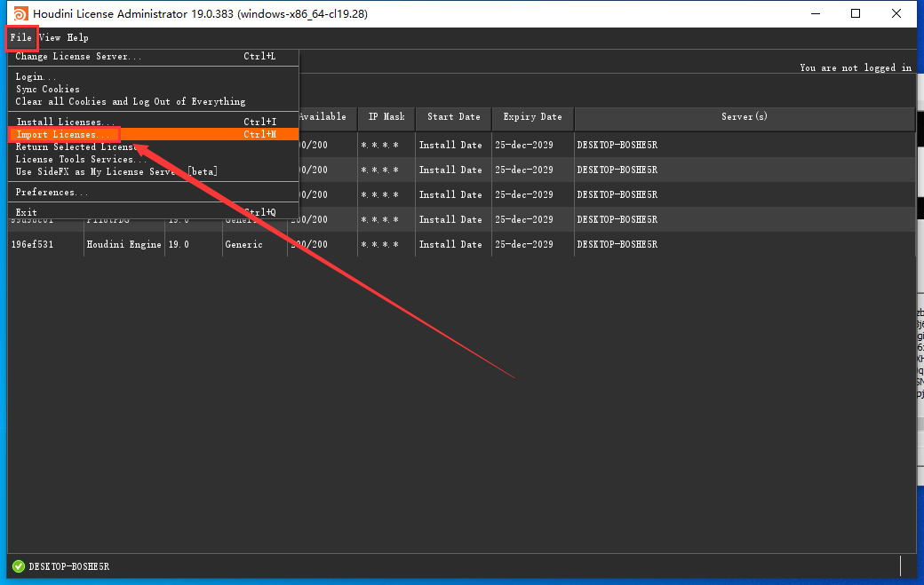The width and height of the screenshot is (924, 585).
Task: Select the Houdini Engine license row
Action: click(x=123, y=245)
